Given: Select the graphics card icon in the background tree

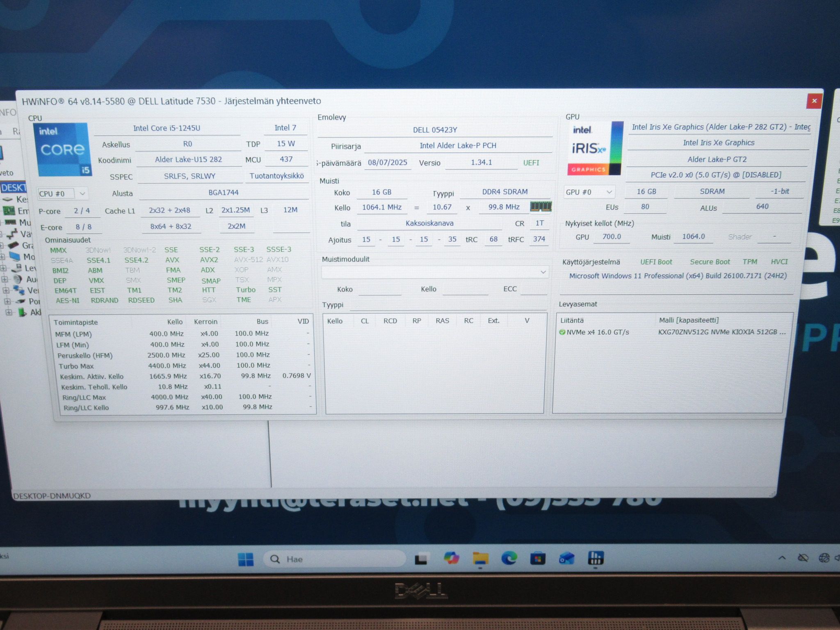Looking at the screenshot, I should pos(14,245).
